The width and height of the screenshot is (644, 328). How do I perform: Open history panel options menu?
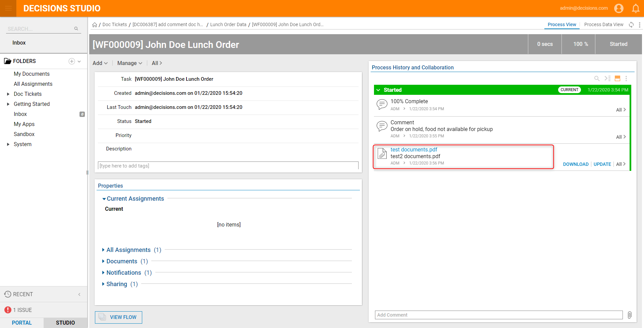click(626, 78)
